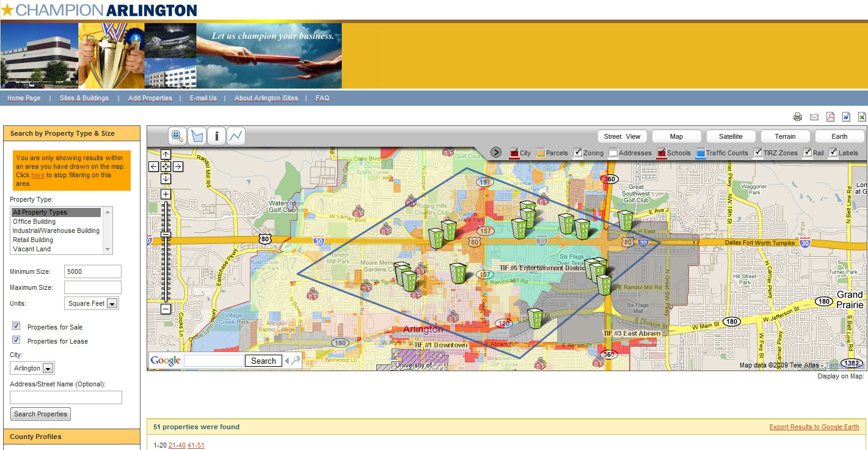Image resolution: width=868 pixels, height=450 pixels.
Task: Select Vacant Land property type
Action: [x=56, y=249]
